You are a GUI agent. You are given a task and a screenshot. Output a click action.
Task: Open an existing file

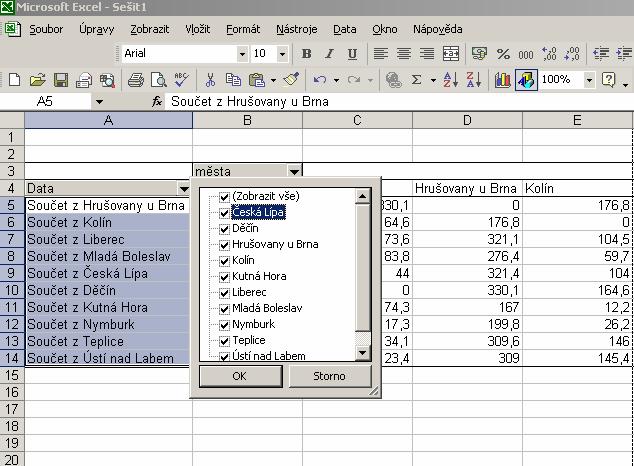click(x=37, y=80)
